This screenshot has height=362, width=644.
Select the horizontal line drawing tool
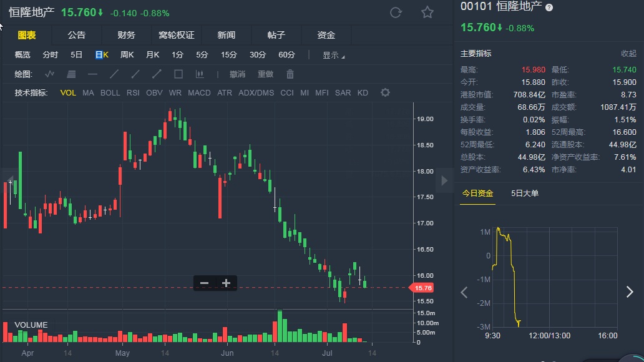[92, 74]
